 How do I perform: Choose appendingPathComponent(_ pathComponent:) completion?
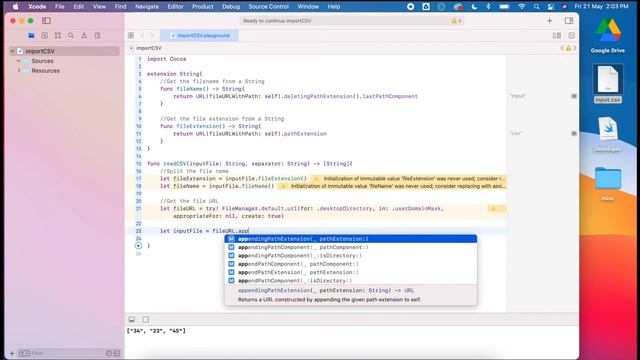[351, 247]
